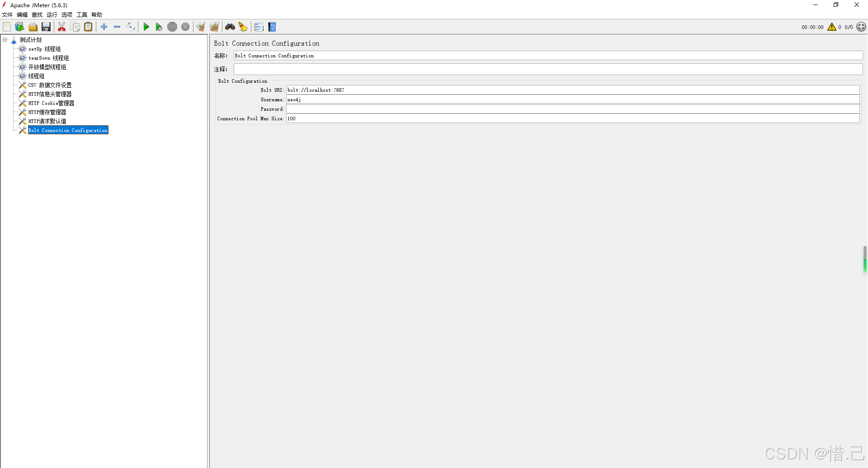Open the 查找 menu
Viewport: 868px width, 468px height.
point(37,15)
